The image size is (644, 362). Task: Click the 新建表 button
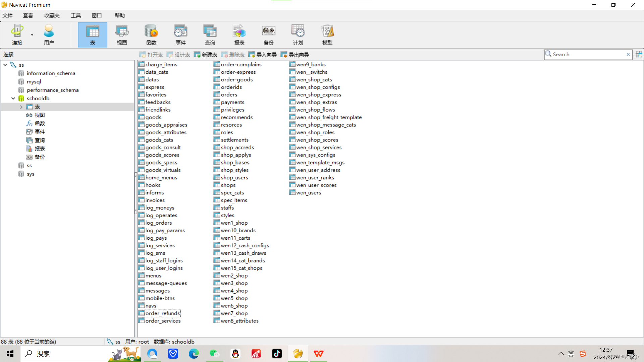(x=206, y=55)
